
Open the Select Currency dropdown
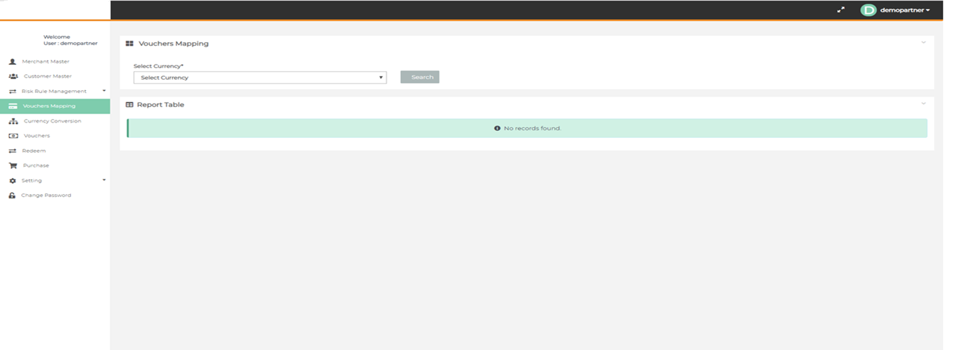260,78
